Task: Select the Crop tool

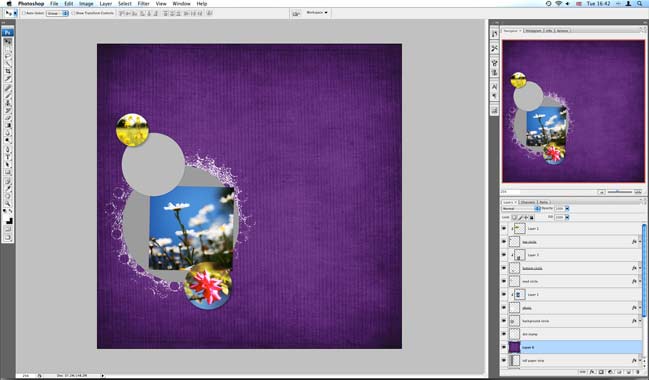Action: [x=8, y=71]
